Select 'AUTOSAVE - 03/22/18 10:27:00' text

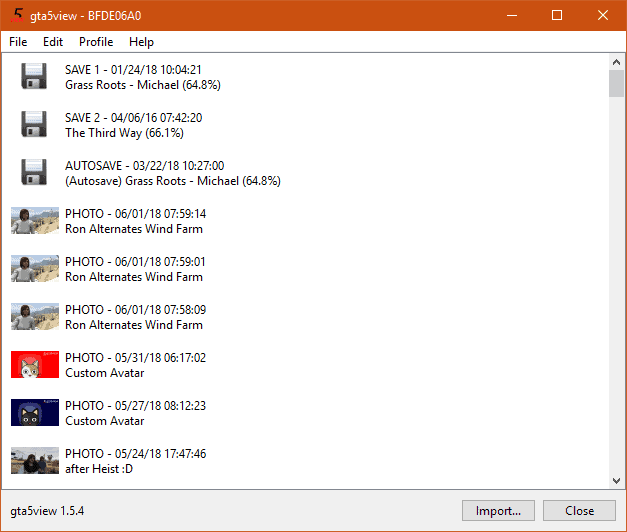coord(144,166)
